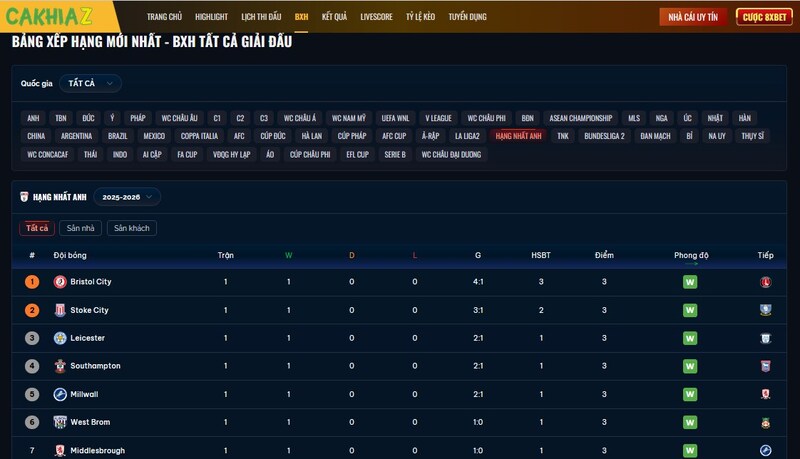Click the HSBT column header
Screen dimensions: 800x459
[541, 255]
